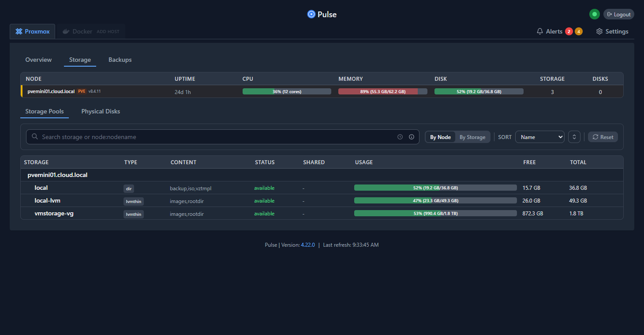Click the red critical alerts badge
The height and width of the screenshot is (335, 644).
569,31
